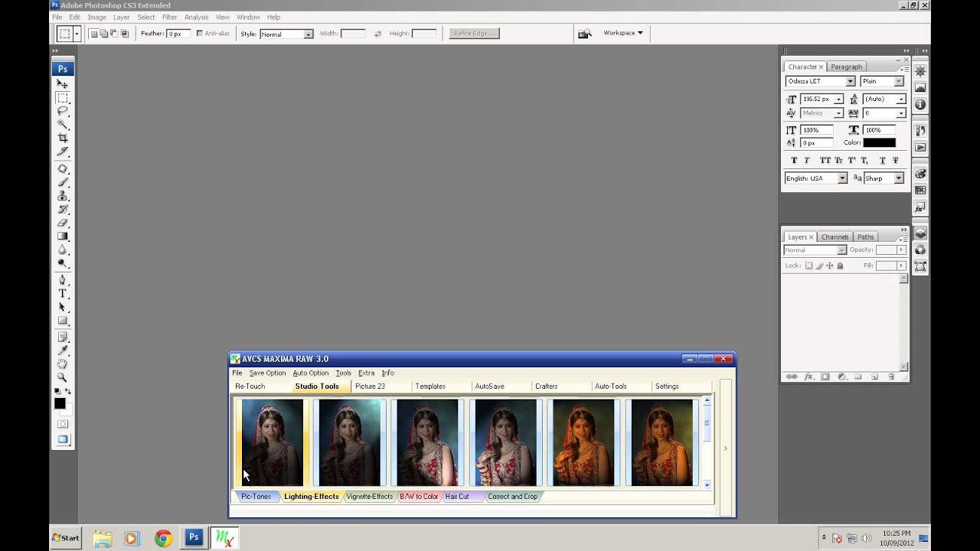
Task: Open the Filter menu
Action: [x=169, y=17]
